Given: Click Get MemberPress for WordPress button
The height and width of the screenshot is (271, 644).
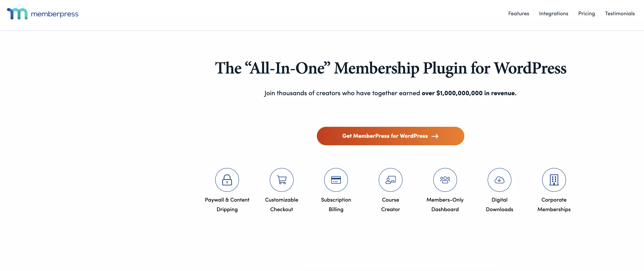Looking at the screenshot, I should click(390, 136).
